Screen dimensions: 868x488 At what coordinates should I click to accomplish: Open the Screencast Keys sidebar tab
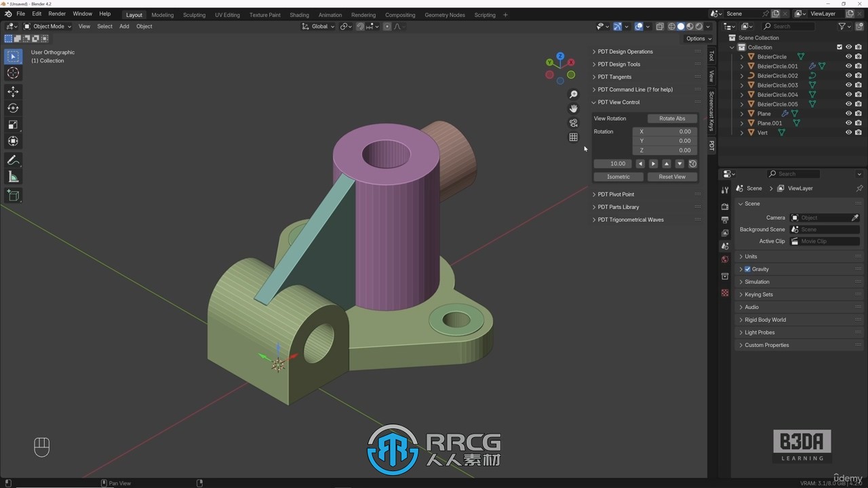(x=711, y=110)
